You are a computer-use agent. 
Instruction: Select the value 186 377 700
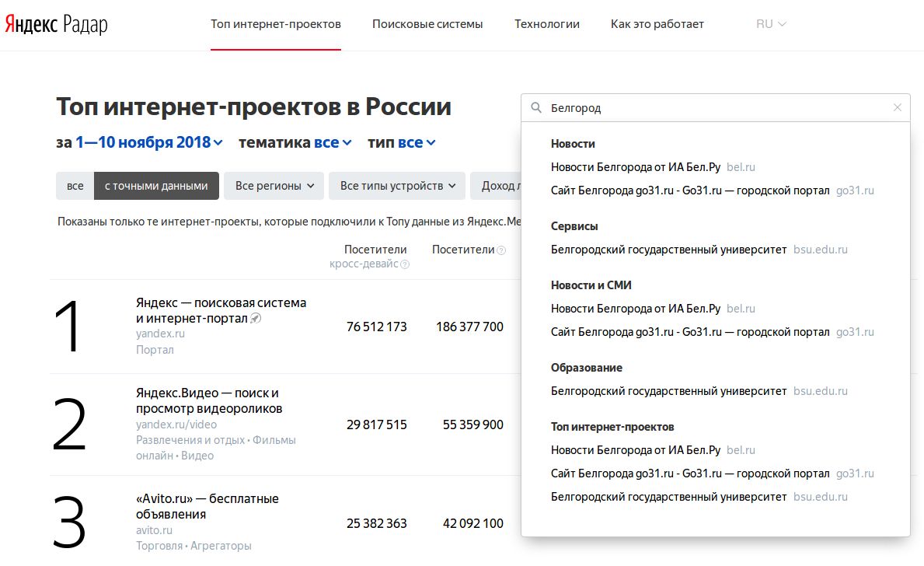469,327
